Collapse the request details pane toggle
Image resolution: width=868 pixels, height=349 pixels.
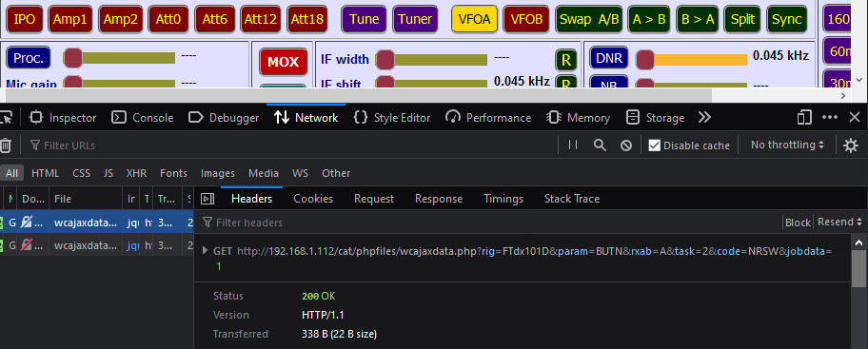coord(207,199)
